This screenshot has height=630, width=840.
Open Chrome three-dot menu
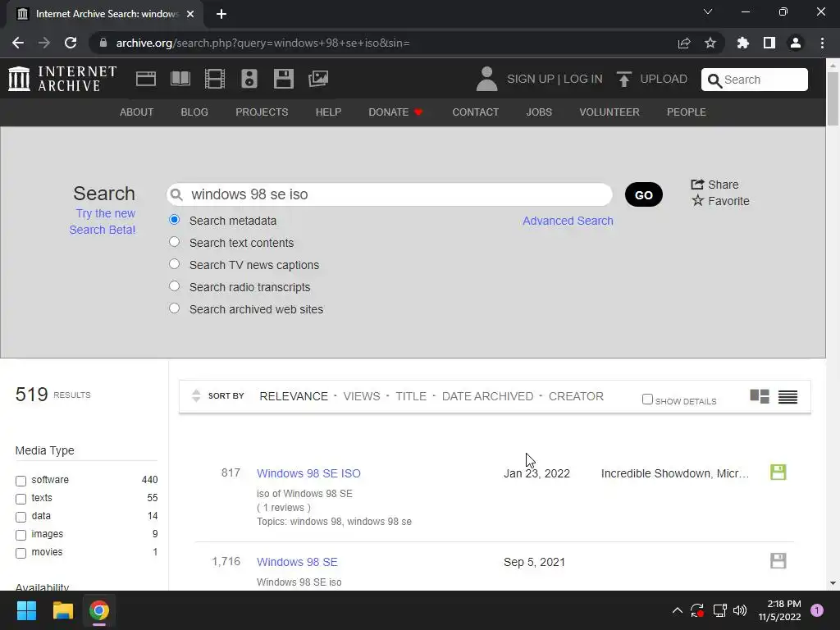[822, 43]
